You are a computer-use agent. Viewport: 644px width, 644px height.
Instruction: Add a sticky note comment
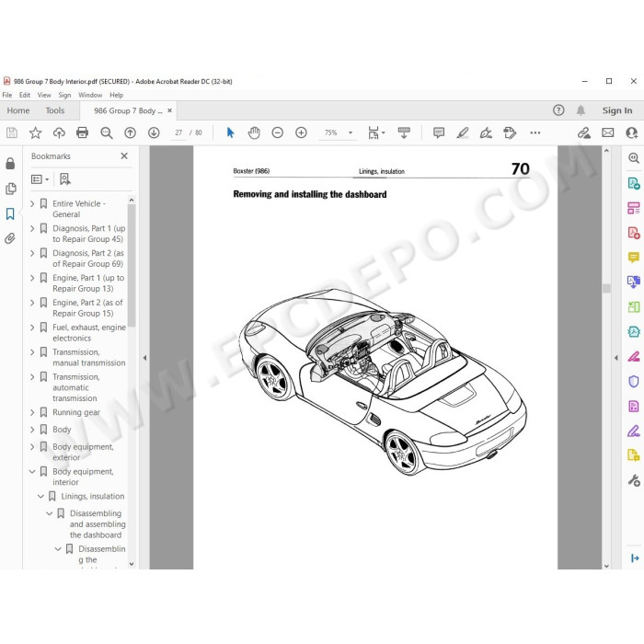(439, 132)
